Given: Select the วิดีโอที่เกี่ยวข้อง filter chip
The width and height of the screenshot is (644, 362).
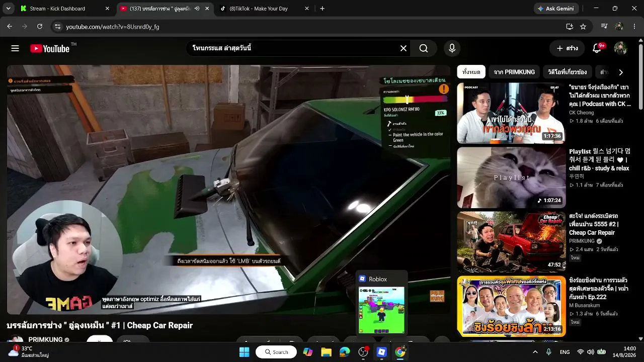Looking at the screenshot, I should click(x=567, y=72).
